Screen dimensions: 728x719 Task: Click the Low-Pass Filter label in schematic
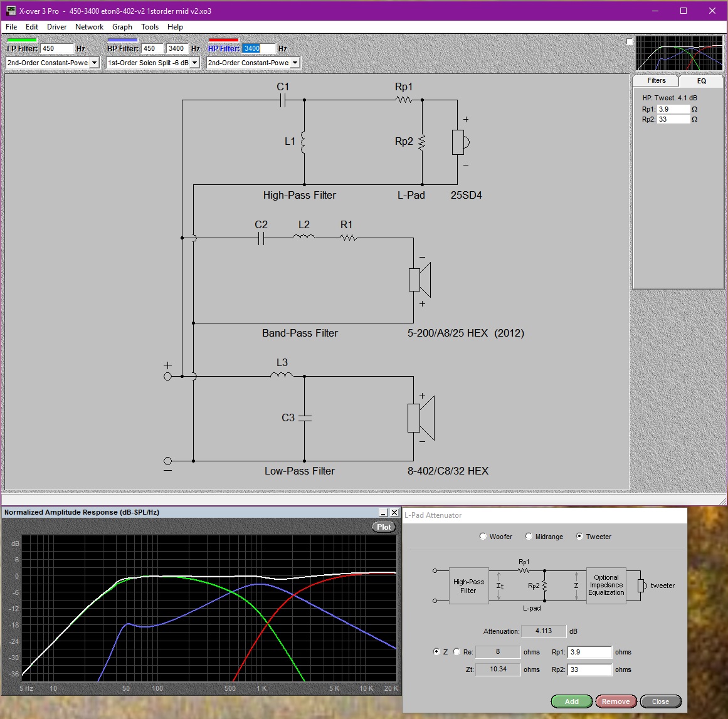tap(300, 471)
